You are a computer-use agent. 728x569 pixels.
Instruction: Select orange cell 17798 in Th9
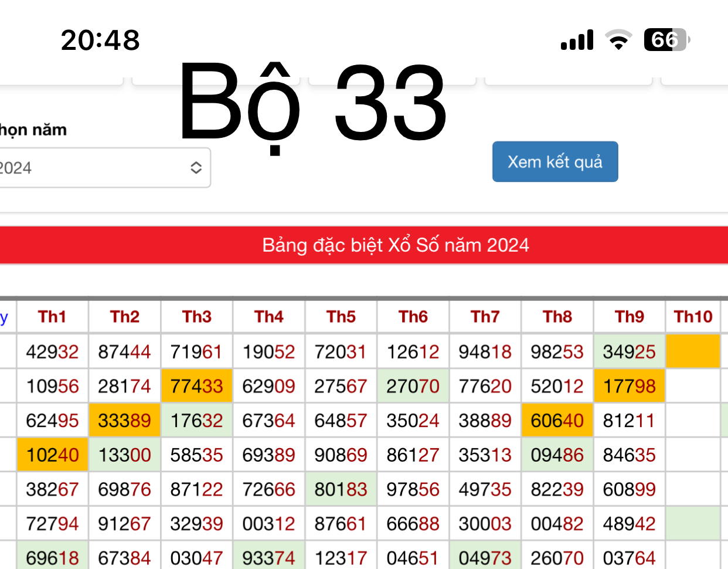[x=629, y=386]
